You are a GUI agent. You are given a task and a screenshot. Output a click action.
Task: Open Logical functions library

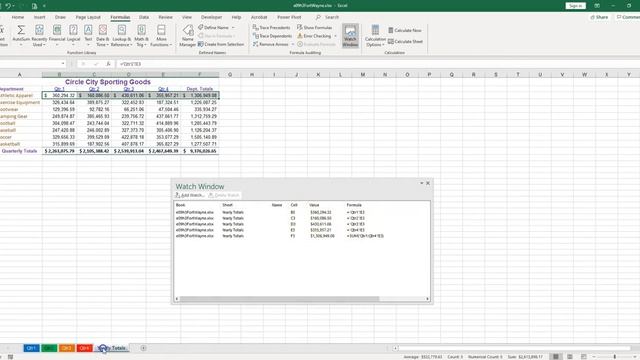tap(73, 35)
